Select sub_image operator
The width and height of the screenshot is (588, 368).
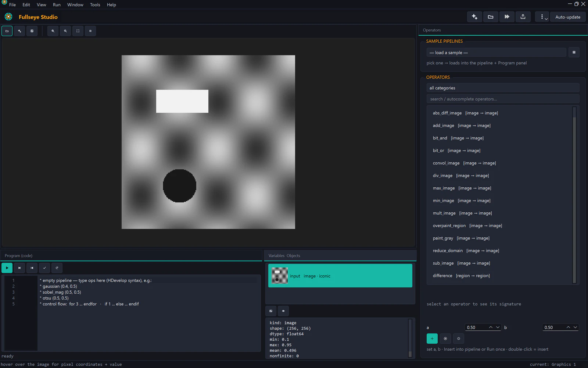tap(500, 263)
